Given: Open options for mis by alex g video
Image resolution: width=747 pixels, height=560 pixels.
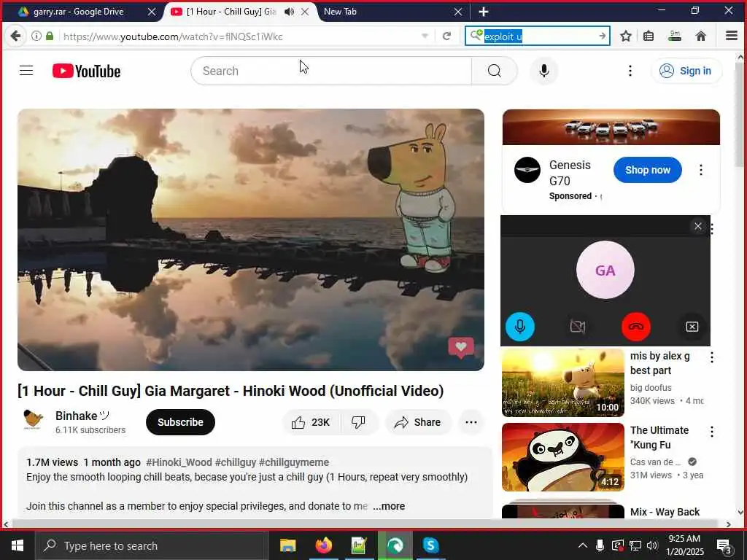Looking at the screenshot, I should (x=712, y=357).
